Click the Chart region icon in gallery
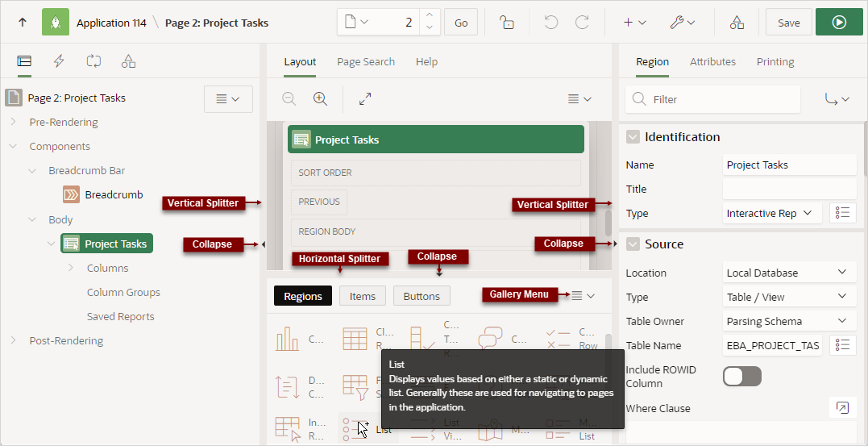 pyautogui.click(x=287, y=339)
